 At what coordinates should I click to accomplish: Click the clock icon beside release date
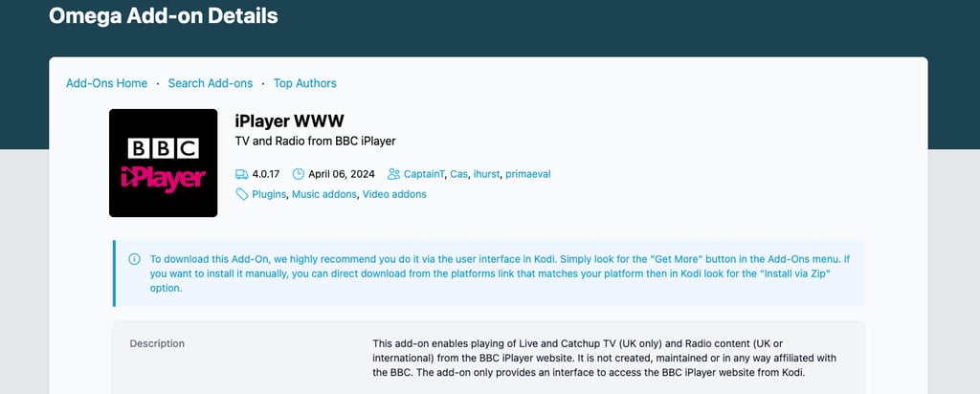click(299, 174)
